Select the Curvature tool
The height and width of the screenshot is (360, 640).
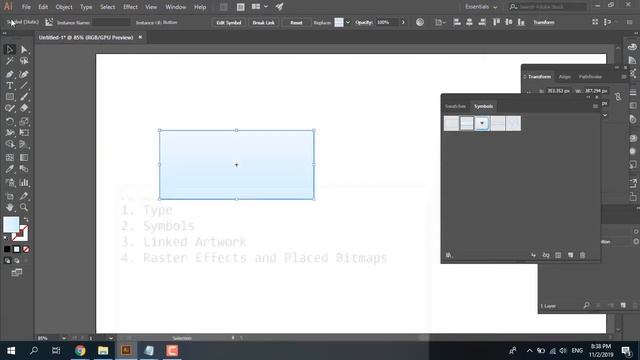(x=24, y=74)
